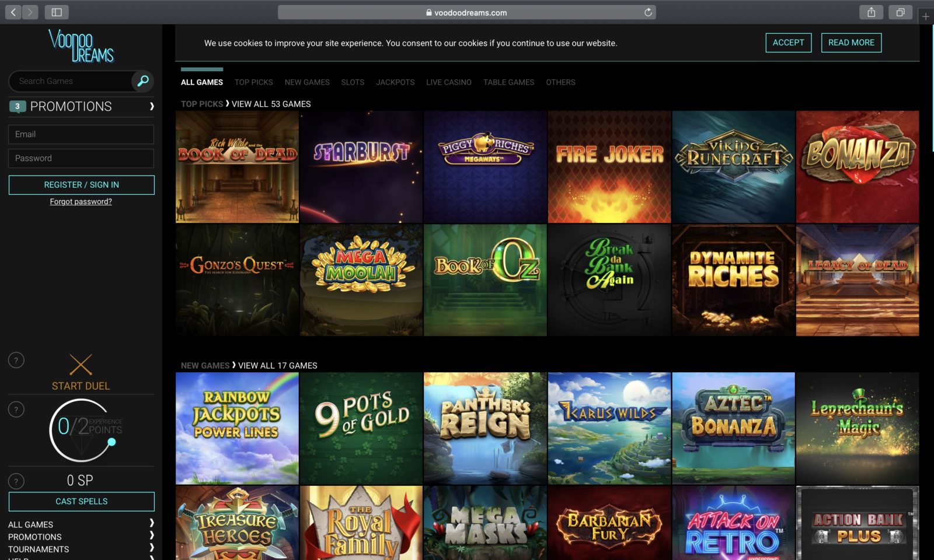This screenshot has width=934, height=560.
Task: Open the Safari share icon
Action: click(871, 12)
